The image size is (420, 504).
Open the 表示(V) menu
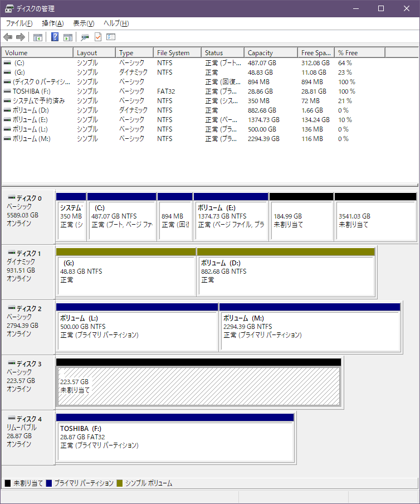tap(84, 23)
